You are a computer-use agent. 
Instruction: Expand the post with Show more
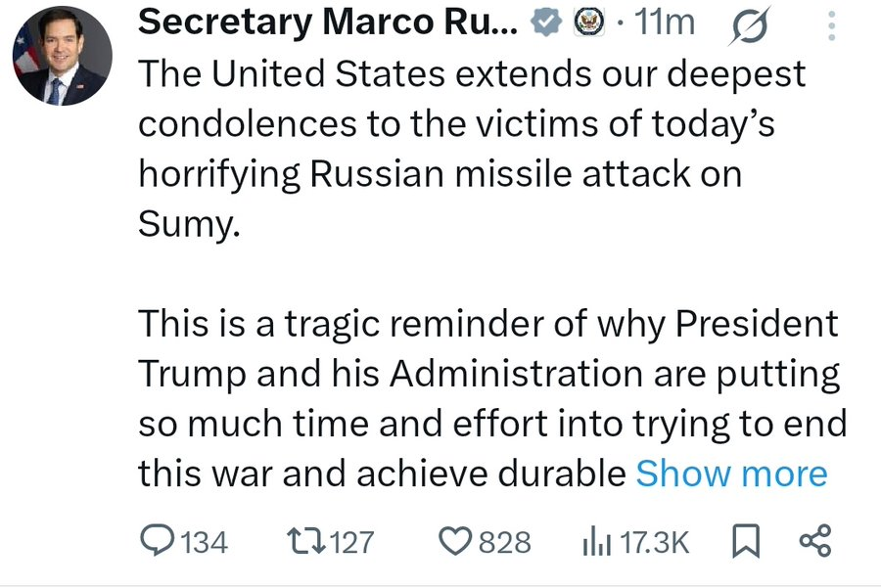731,474
